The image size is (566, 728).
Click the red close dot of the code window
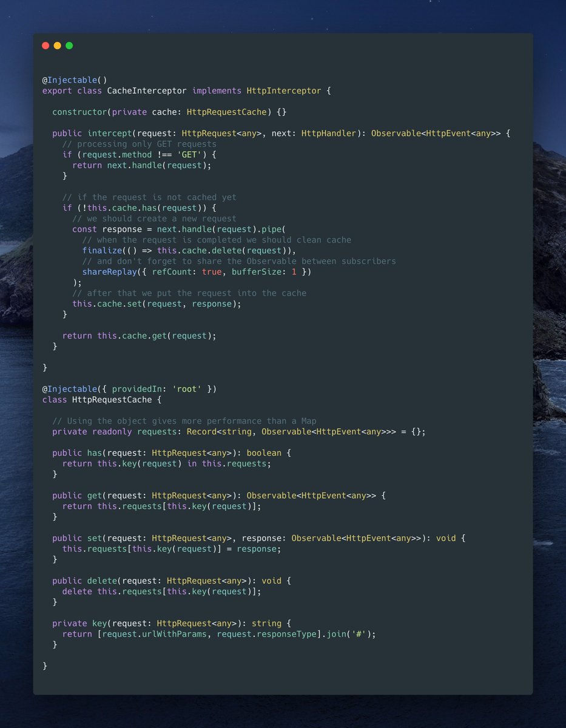click(45, 45)
